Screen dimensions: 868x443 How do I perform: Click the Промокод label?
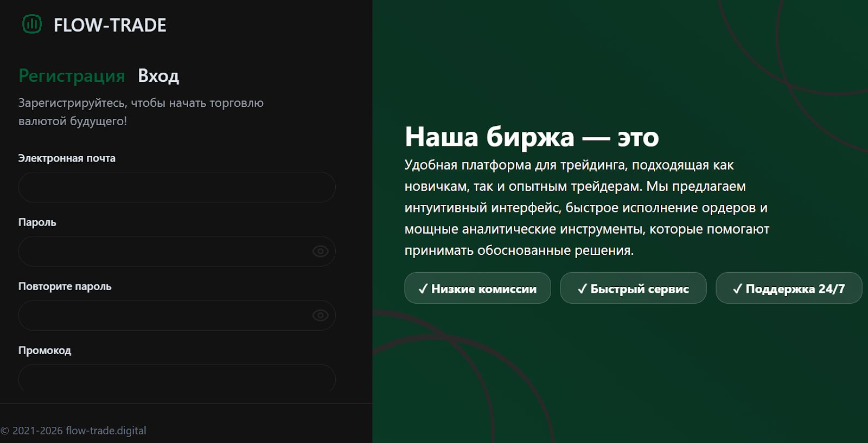pos(45,350)
